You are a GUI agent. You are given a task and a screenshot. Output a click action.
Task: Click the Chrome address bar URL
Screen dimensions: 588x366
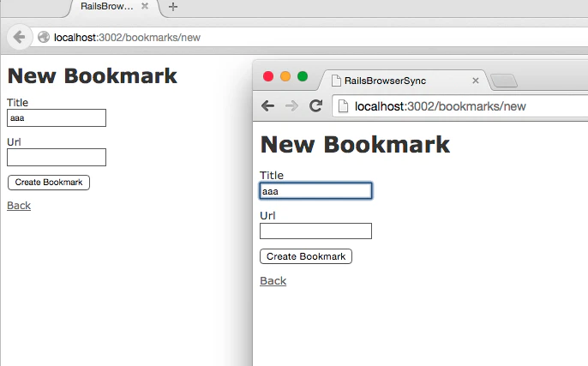(441, 106)
